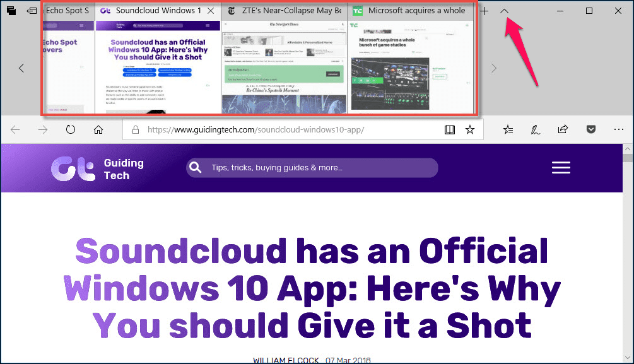The height and width of the screenshot is (364, 634).
Task: Click Soundcloud article tab preview thumbnail
Action: tap(158, 67)
